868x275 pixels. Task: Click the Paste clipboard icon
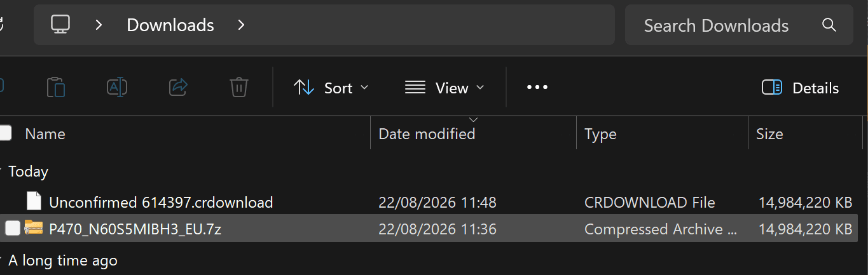click(56, 88)
